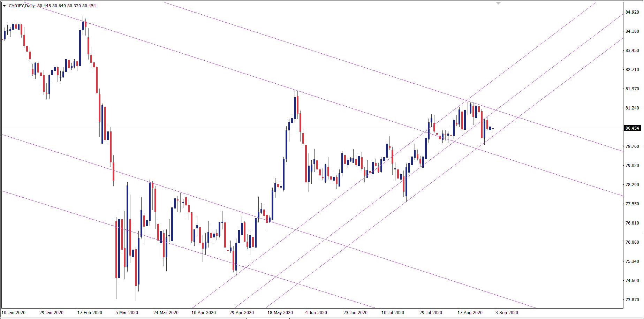Click the 83.450 price scale label
Viewport: 644px width, 319px height.
click(632, 50)
